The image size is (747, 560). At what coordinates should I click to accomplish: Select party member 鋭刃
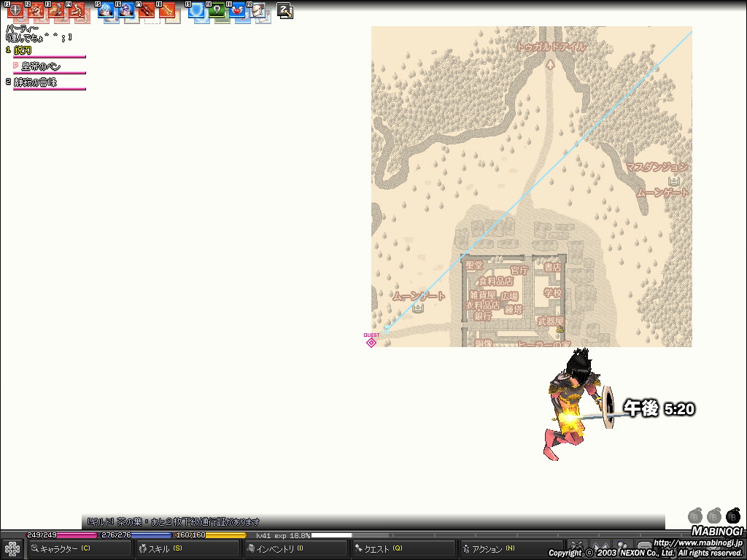click(23, 50)
